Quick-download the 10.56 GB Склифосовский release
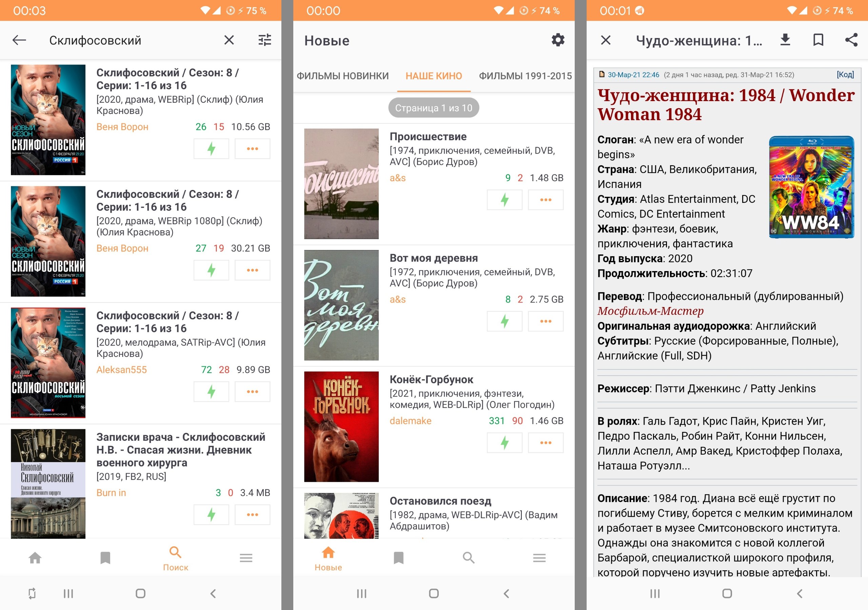Image resolution: width=868 pixels, height=610 pixels. coord(211,149)
